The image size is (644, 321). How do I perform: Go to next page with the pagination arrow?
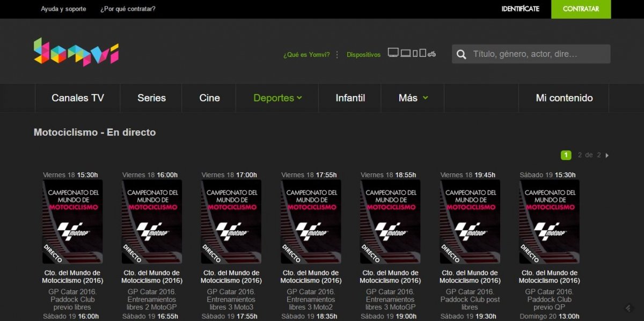(607, 156)
